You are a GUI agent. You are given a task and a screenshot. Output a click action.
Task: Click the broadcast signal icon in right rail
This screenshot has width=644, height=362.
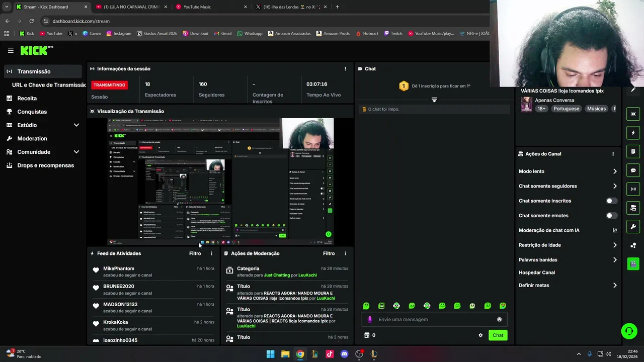pyautogui.click(x=633, y=189)
